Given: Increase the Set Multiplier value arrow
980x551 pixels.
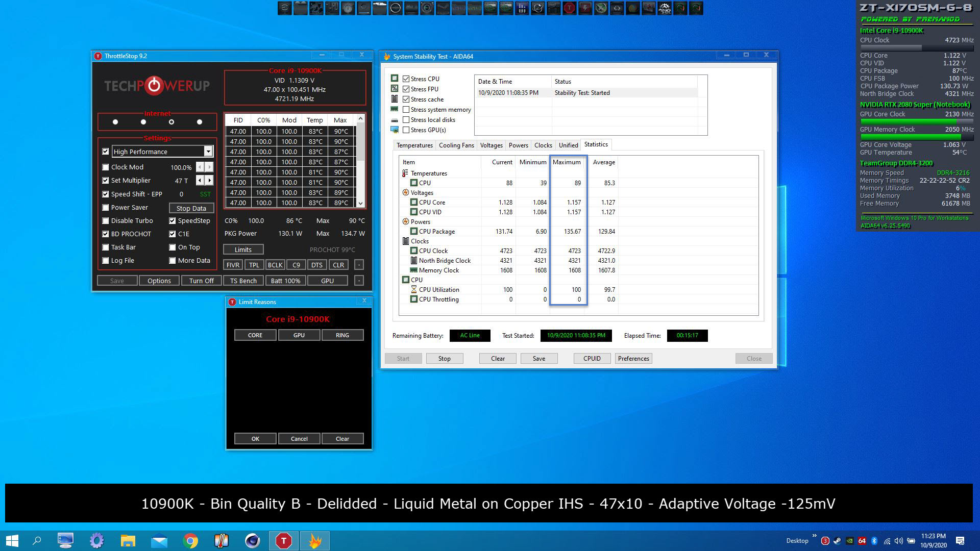Looking at the screenshot, I should click(209, 181).
